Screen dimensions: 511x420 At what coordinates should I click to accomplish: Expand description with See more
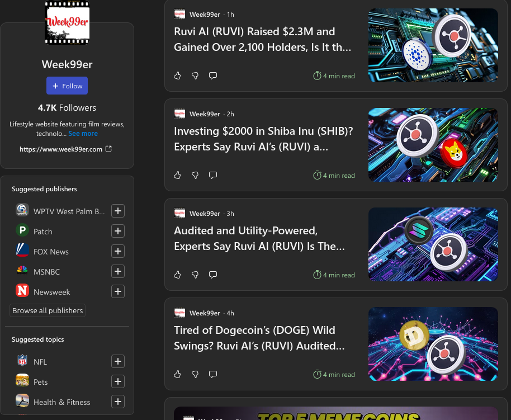coord(83,133)
